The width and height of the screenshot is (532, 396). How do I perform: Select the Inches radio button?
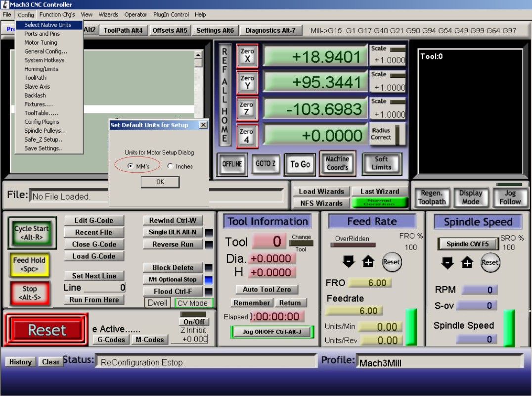pyautogui.click(x=171, y=166)
